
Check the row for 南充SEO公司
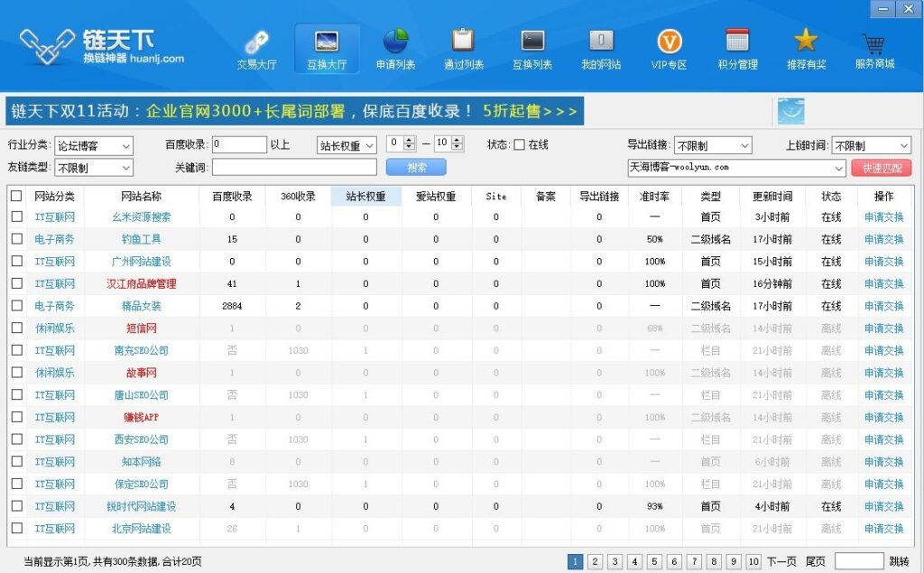16,350
